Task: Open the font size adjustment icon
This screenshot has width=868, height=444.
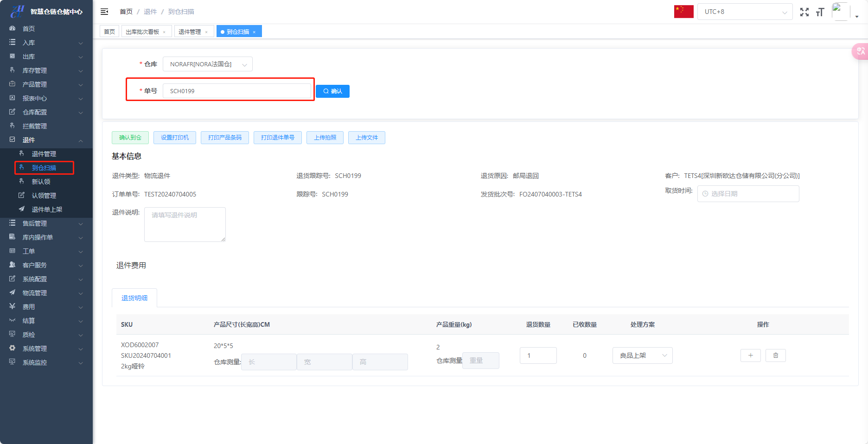Action: tap(820, 12)
